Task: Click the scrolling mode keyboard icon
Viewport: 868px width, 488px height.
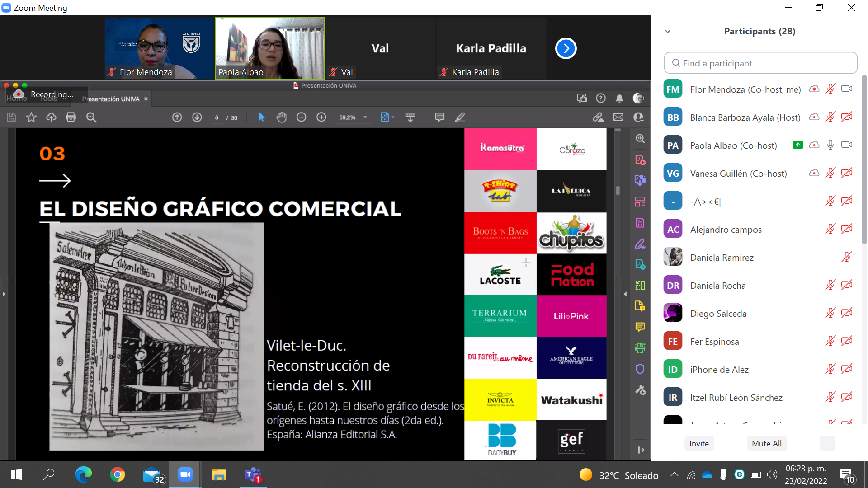Action: pos(410,117)
